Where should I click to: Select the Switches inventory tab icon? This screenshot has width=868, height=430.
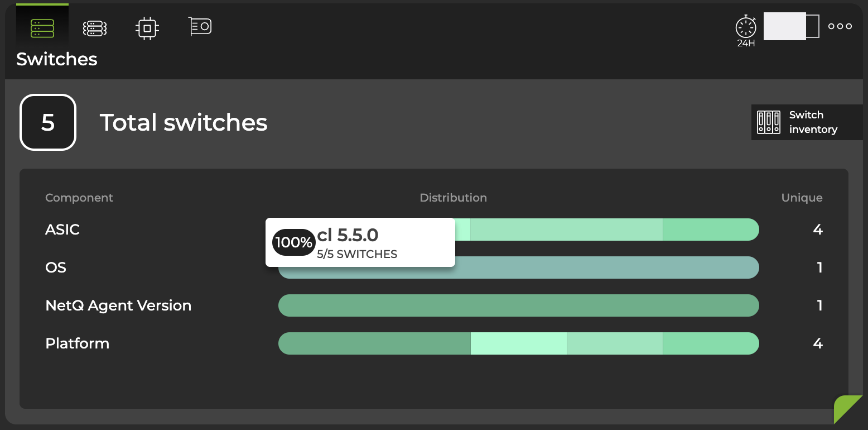(x=42, y=27)
